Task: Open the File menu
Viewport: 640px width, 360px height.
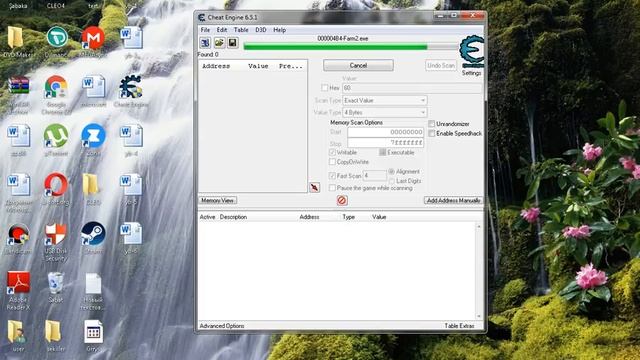Action: 205,30
